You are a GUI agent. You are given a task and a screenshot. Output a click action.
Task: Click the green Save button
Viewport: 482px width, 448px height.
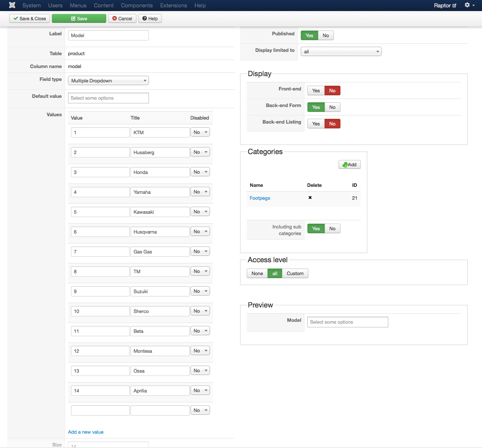pos(79,18)
